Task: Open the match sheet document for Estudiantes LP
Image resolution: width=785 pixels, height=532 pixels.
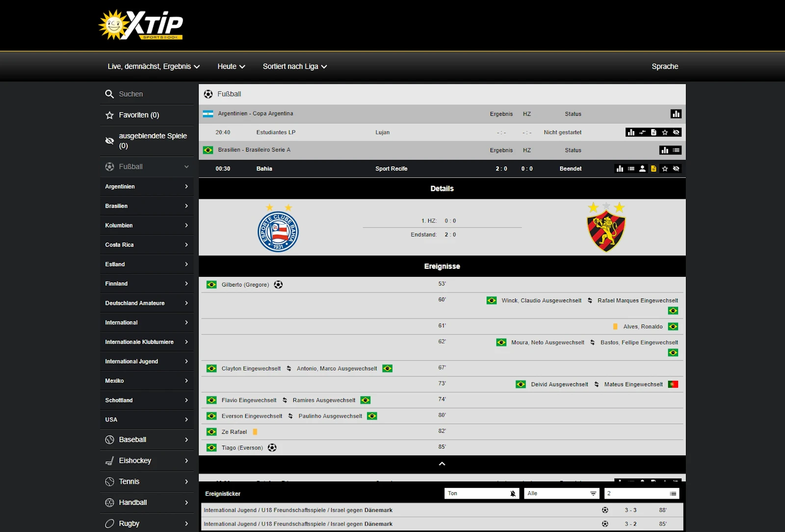Action: point(654,132)
